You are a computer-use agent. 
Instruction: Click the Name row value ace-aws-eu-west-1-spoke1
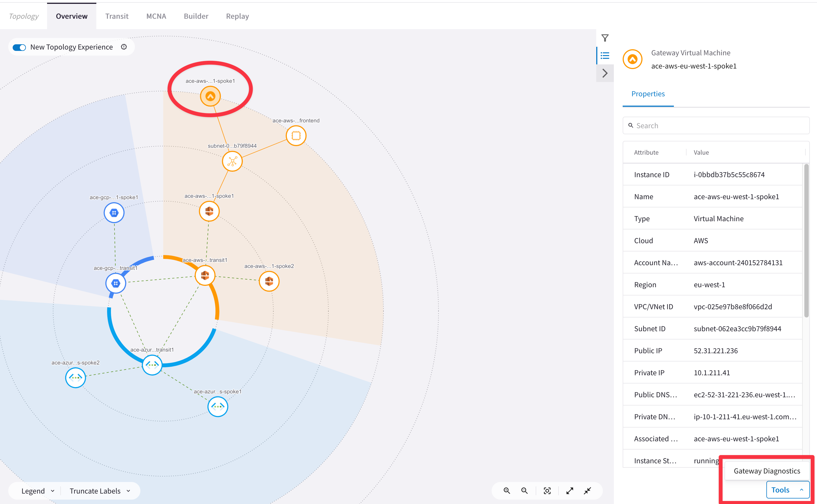click(736, 197)
